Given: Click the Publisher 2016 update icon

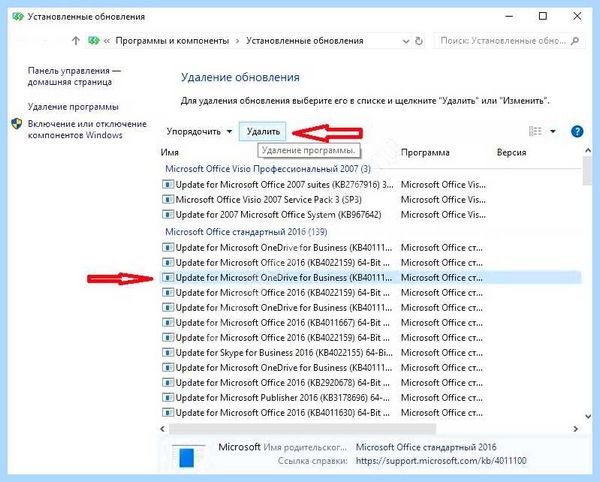Looking at the screenshot, I should pyautogui.click(x=168, y=397).
